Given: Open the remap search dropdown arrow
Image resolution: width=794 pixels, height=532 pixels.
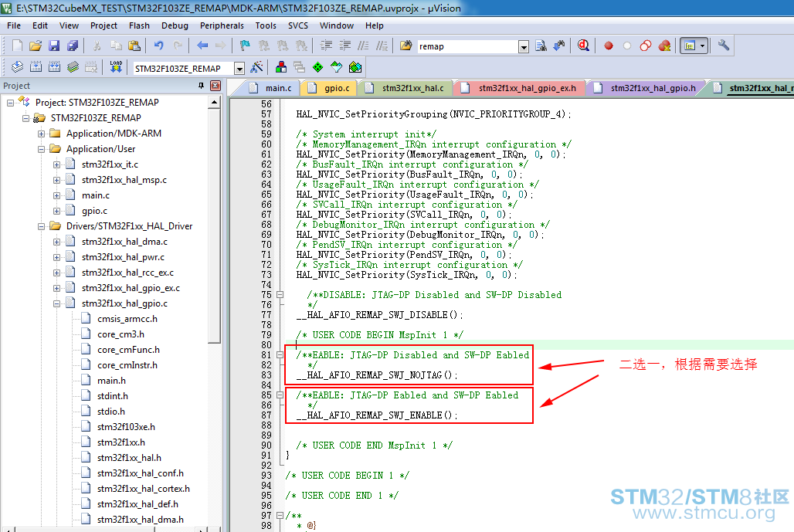Looking at the screenshot, I should click(524, 47).
